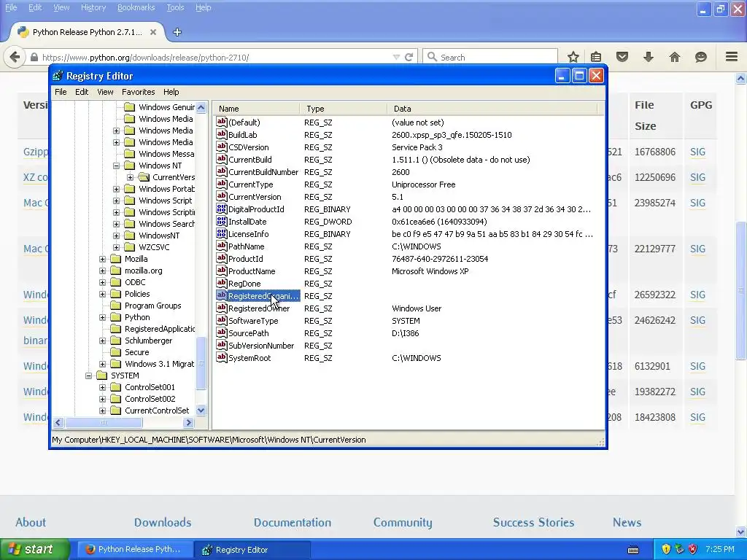Expand the Mozilla registry key
This screenshot has width=747, height=560.
tap(102, 259)
